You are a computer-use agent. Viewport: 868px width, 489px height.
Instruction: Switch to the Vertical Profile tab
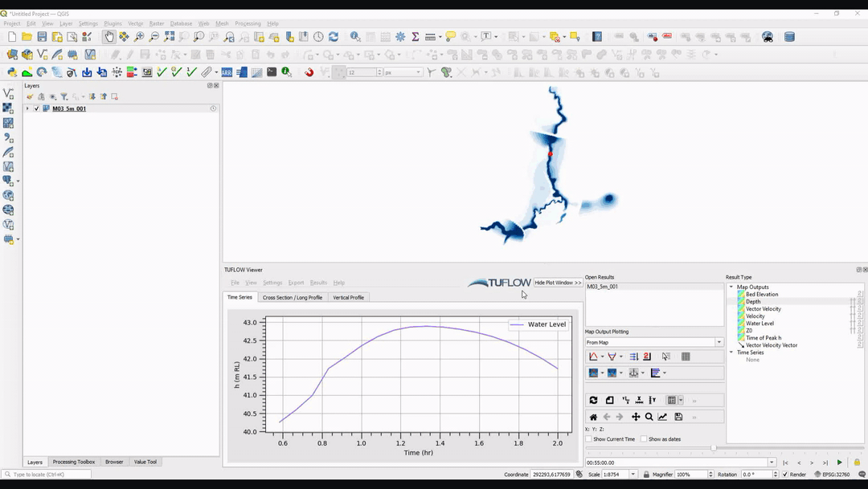pos(350,297)
